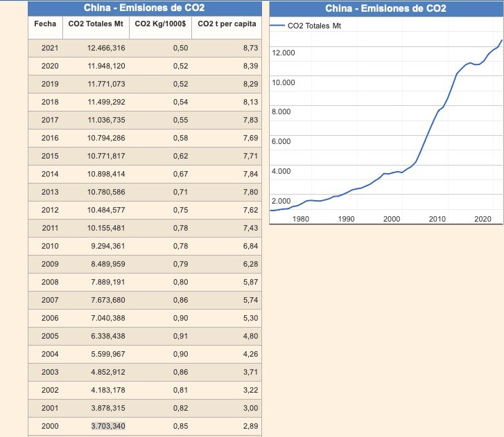Screen dimensions: 504x437
Task: Click the 2010 year row label
Action: (x=50, y=246)
